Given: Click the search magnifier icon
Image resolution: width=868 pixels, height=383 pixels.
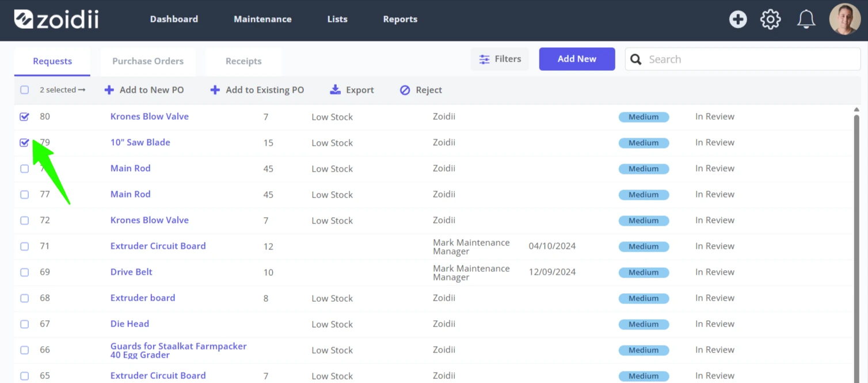Looking at the screenshot, I should click(636, 59).
